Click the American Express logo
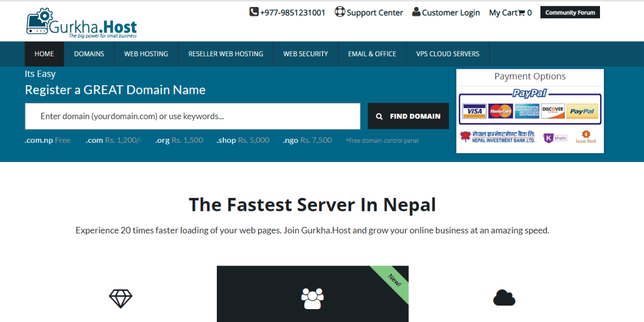 [x=527, y=111]
